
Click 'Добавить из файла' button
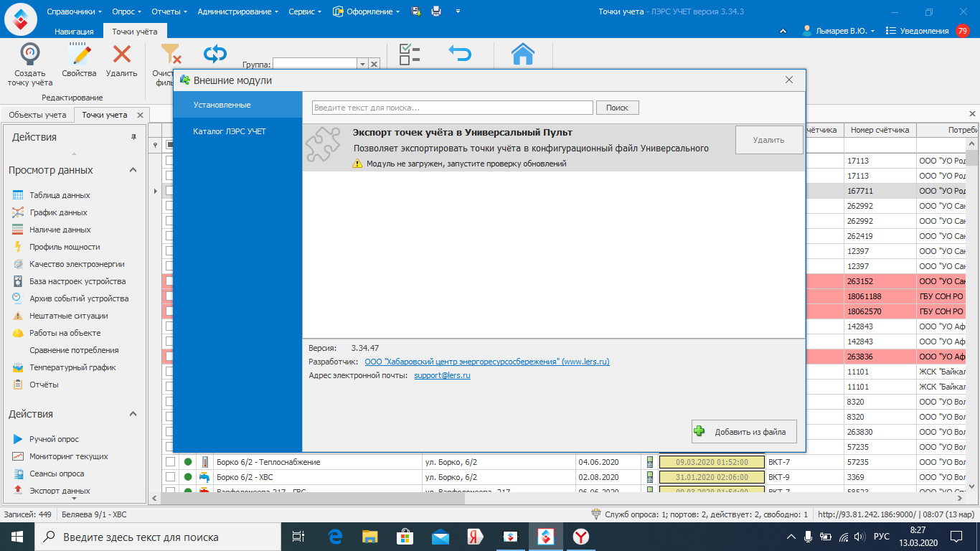click(x=744, y=432)
